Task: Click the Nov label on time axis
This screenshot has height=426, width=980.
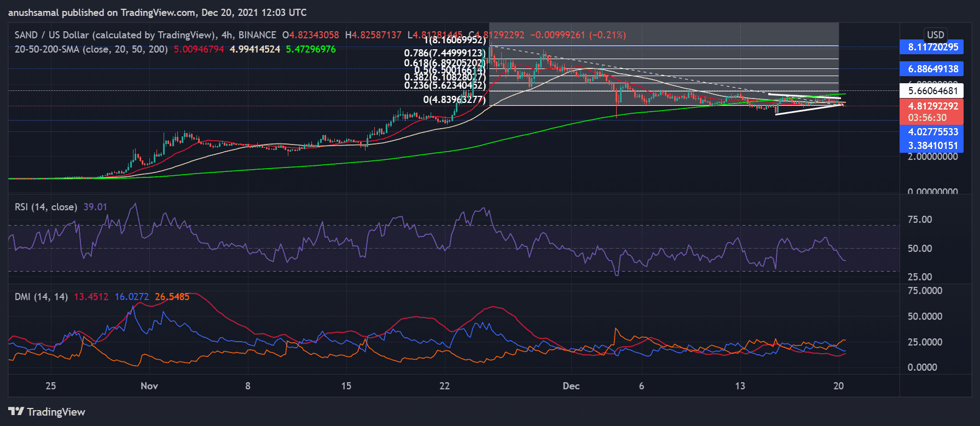Action: tap(149, 386)
